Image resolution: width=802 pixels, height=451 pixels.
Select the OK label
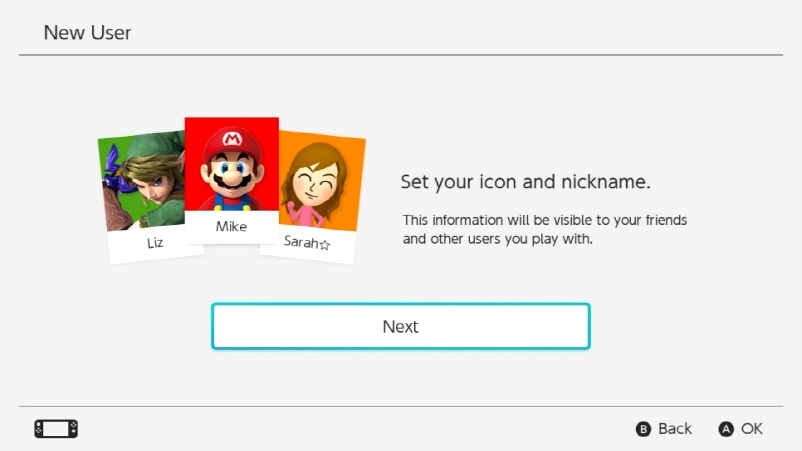752,429
